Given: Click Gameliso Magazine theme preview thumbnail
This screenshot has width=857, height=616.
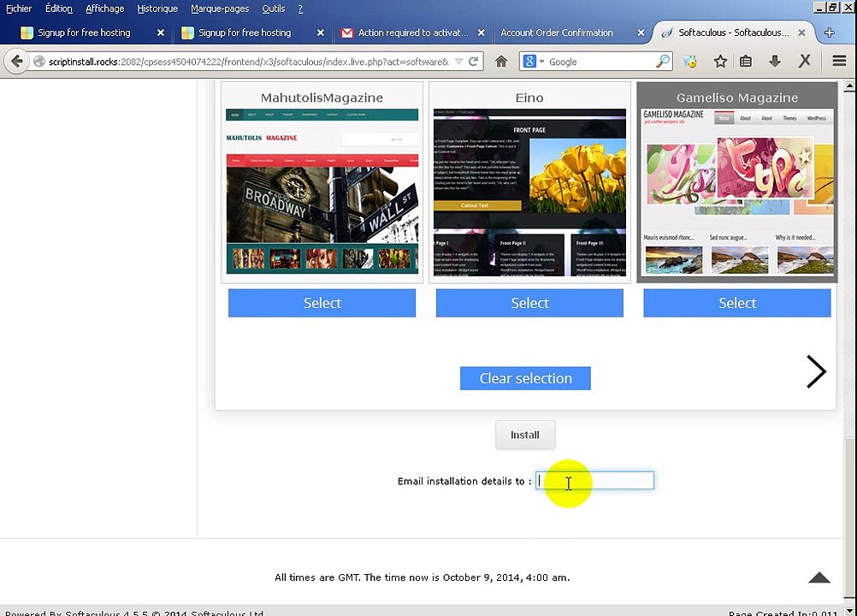Looking at the screenshot, I should click(x=737, y=192).
